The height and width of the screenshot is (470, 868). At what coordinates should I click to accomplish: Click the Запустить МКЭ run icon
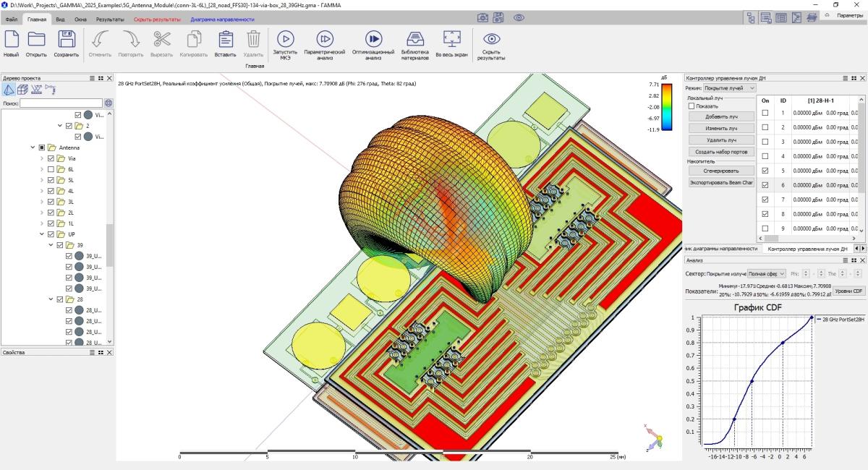click(285, 39)
